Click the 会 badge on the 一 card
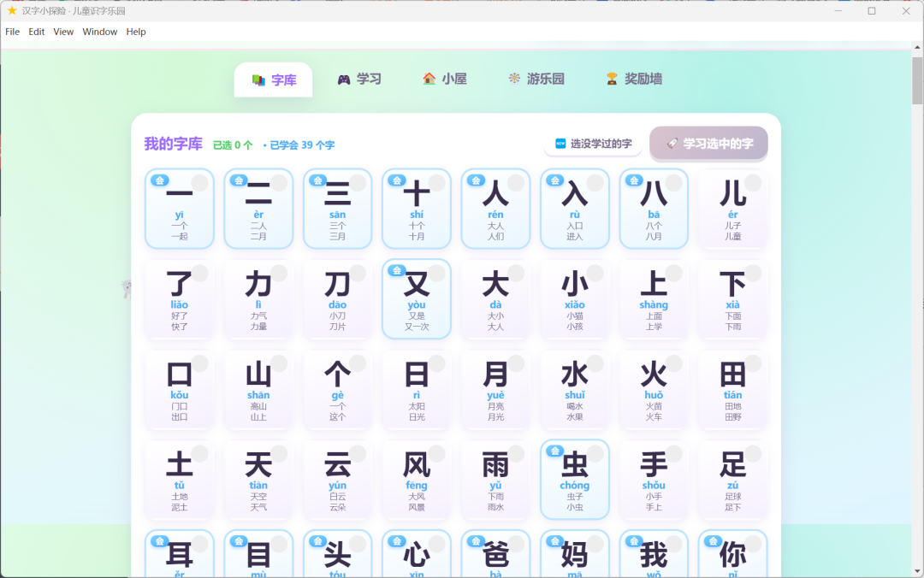Image resolution: width=924 pixels, height=578 pixels. tap(160, 180)
